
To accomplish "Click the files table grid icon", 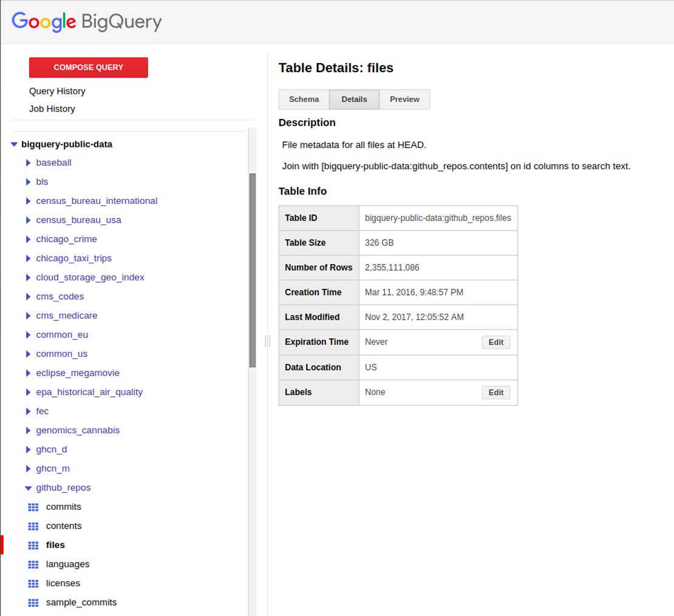I will (33, 546).
